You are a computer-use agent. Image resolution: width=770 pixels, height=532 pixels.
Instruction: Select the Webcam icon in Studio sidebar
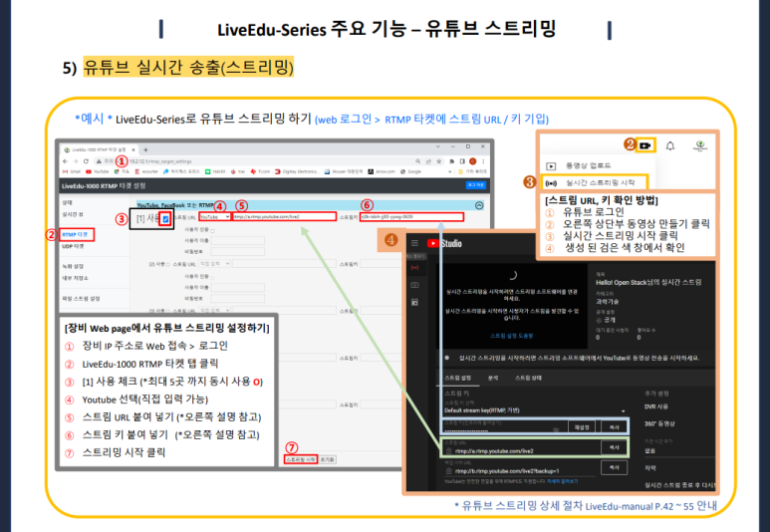[414, 285]
